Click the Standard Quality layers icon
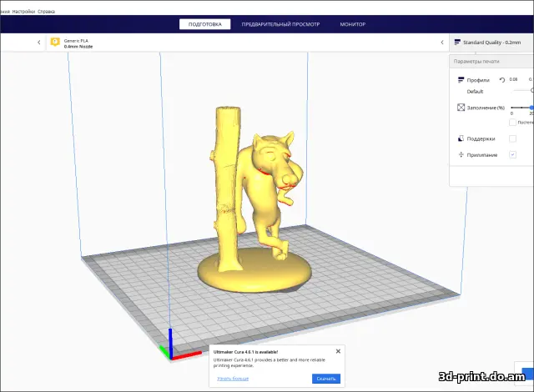The width and height of the screenshot is (534, 392). [x=457, y=43]
